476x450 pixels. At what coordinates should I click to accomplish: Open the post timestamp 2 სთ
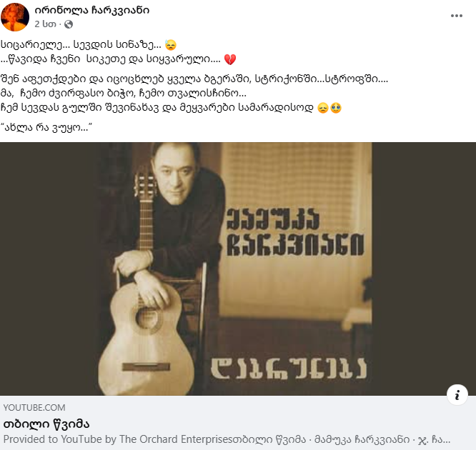pos(45,24)
